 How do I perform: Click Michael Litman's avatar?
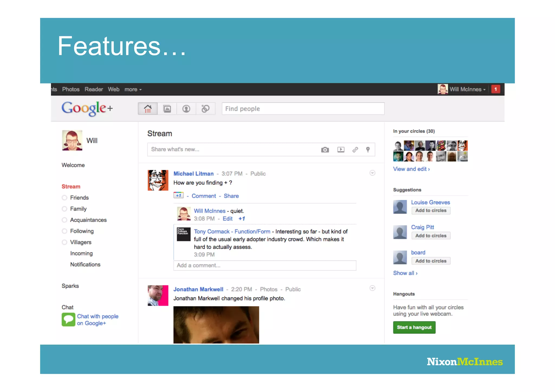click(158, 180)
